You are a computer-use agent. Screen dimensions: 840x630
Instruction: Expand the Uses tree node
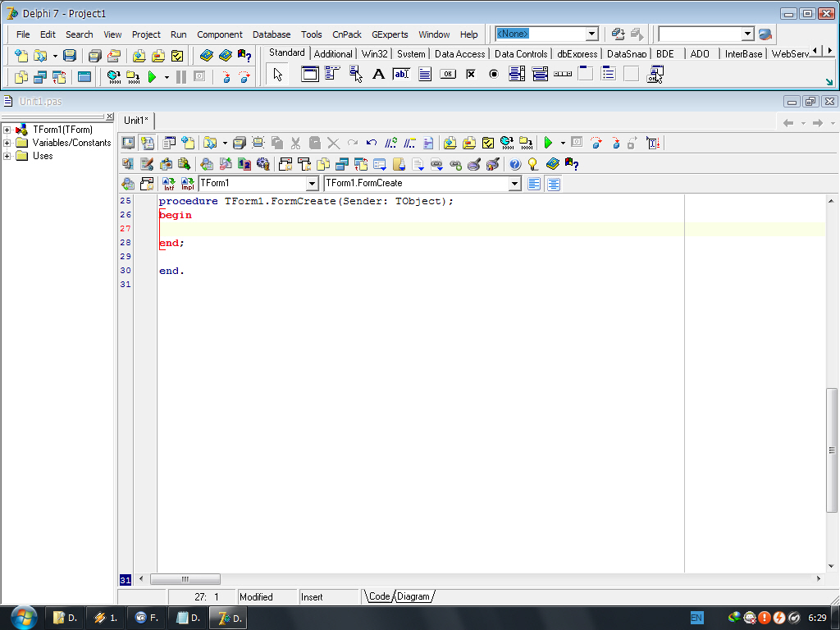[7, 156]
